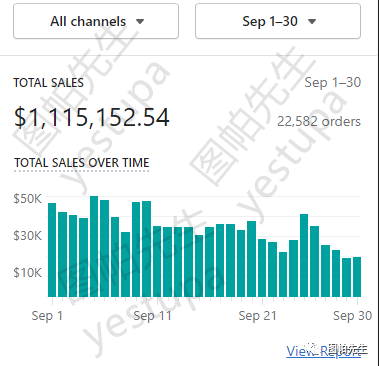Select the first bar for Sep 1
Image resolution: width=379 pixels, height=366 pixels.
[52, 250]
